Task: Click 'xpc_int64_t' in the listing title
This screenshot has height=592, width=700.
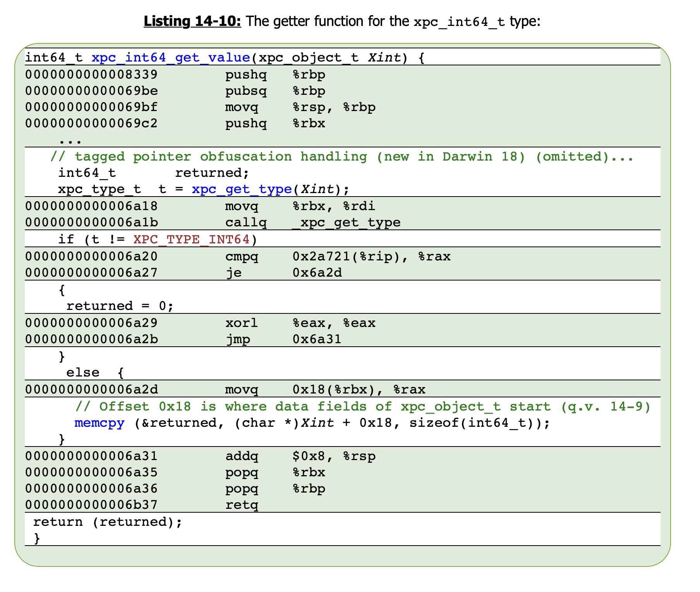Action: coord(459,22)
